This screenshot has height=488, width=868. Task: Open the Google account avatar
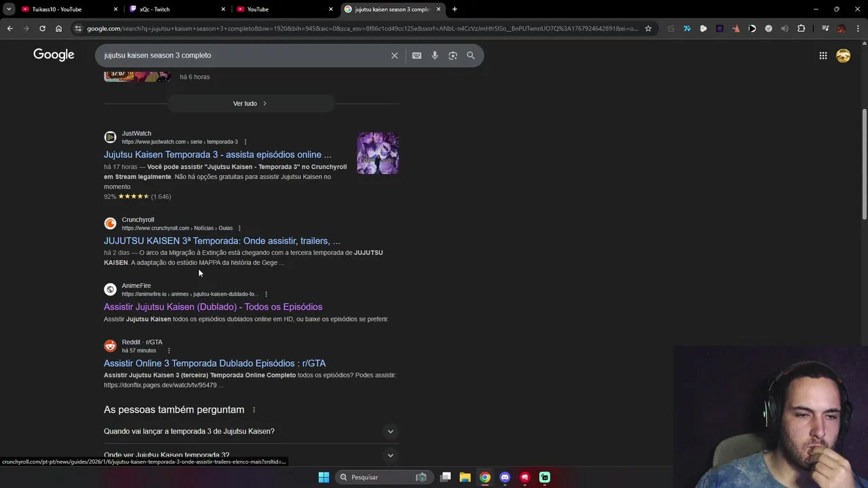[844, 56]
